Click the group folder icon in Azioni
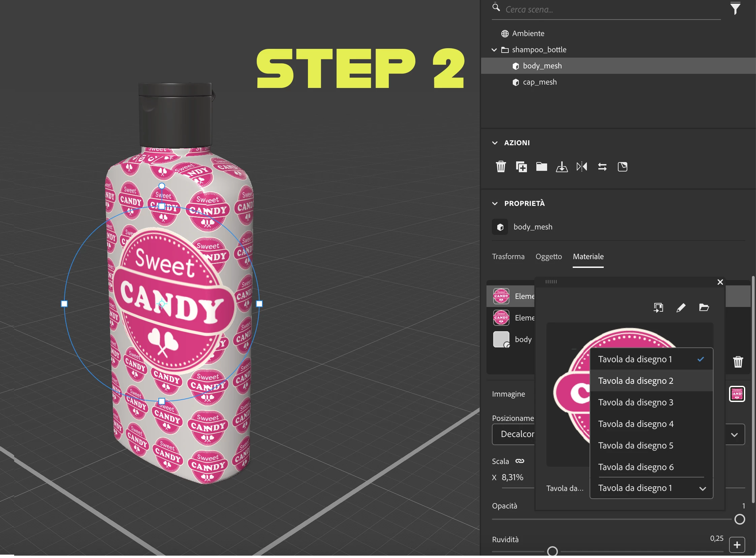 coord(541,167)
